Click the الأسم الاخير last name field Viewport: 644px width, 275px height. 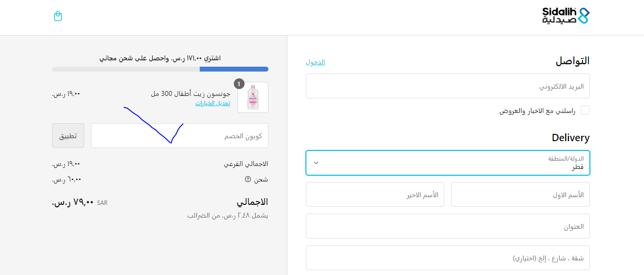pyautogui.click(x=375, y=195)
